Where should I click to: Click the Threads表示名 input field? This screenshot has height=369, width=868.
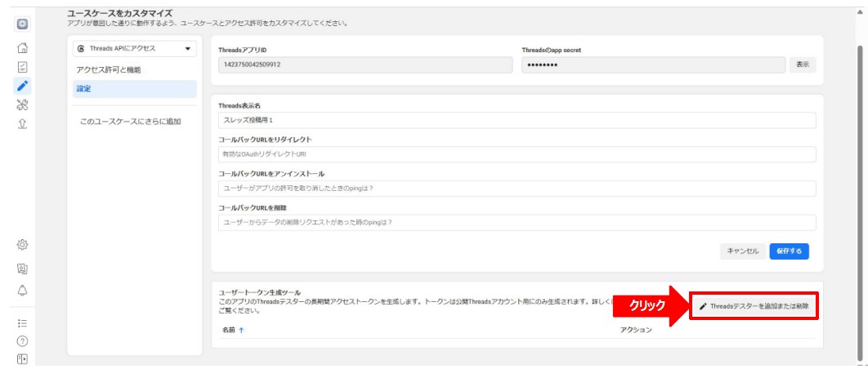coord(517,120)
